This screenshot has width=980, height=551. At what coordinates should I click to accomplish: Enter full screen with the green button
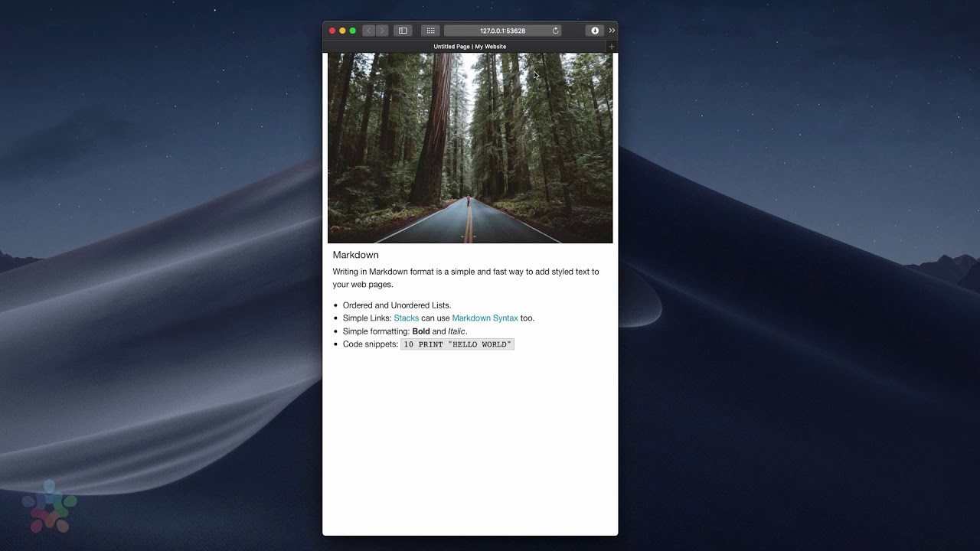click(352, 31)
